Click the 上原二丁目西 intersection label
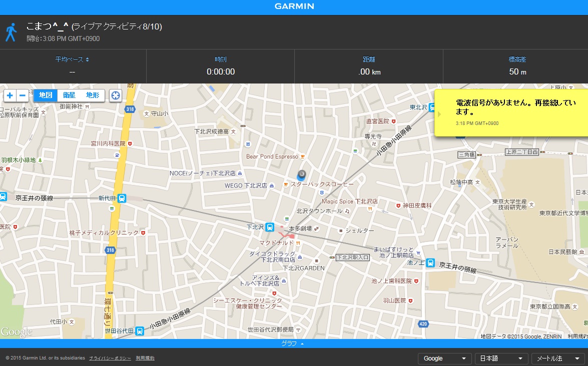This screenshot has width=588, height=366. coord(522,151)
